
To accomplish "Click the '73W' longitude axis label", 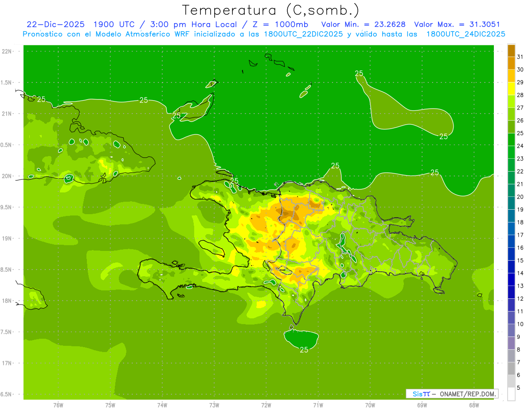I will 214,405.
